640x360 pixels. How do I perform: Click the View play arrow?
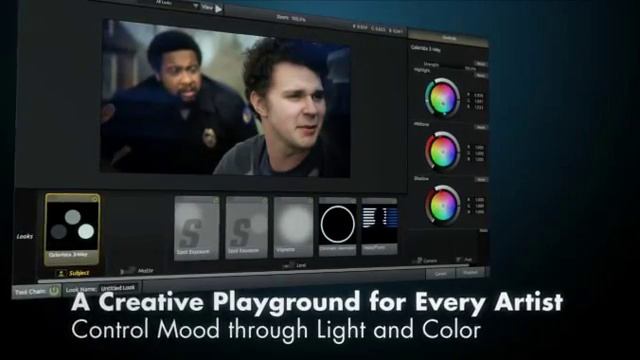pos(219,9)
